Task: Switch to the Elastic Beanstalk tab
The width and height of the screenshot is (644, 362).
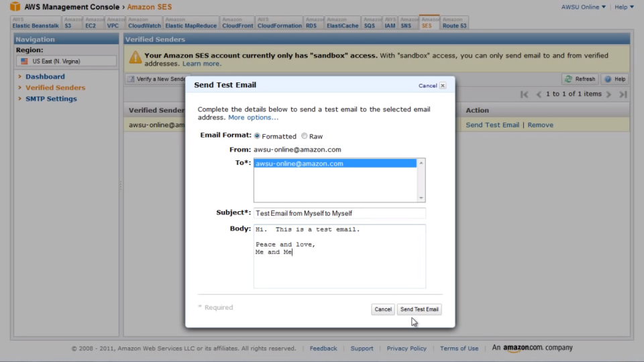Action: 36,23
